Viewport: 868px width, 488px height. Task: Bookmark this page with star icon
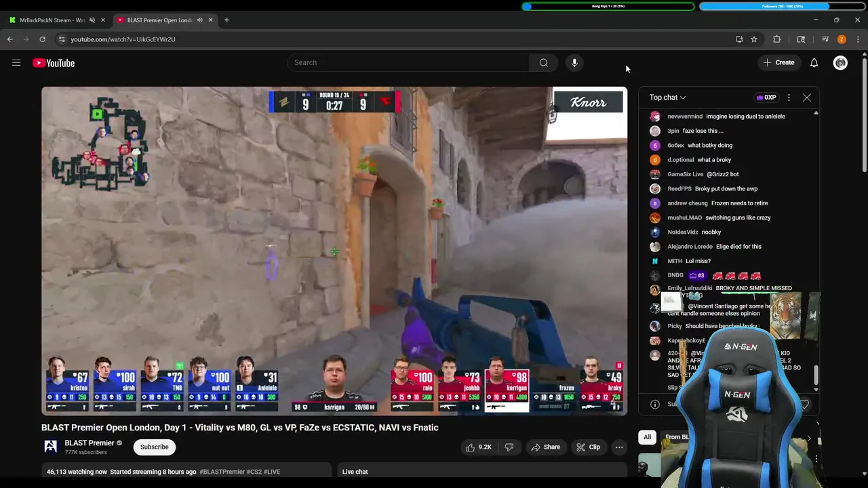coord(754,39)
